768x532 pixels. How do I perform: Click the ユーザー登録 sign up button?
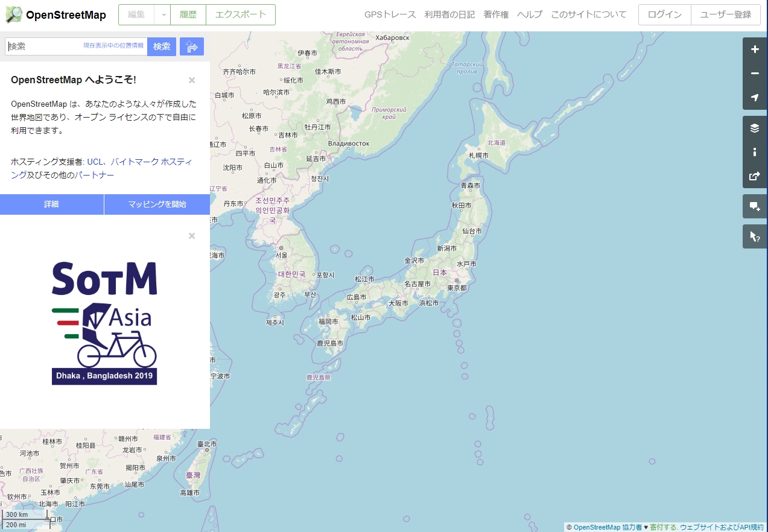coord(726,14)
